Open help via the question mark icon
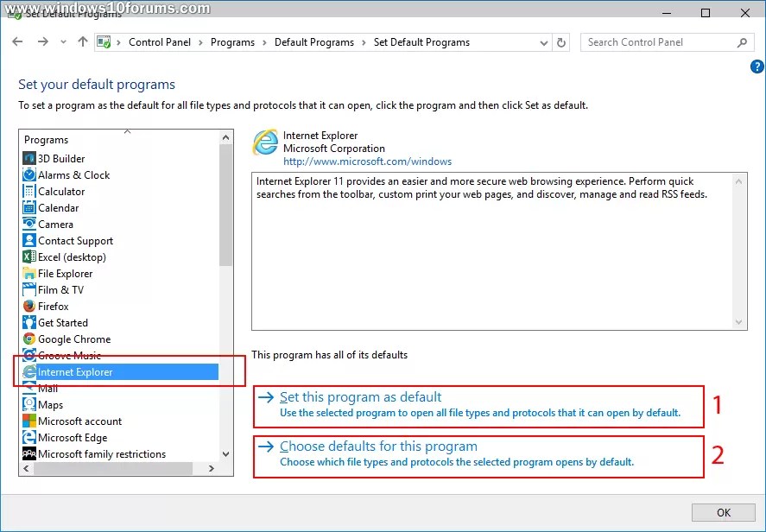 click(x=757, y=66)
